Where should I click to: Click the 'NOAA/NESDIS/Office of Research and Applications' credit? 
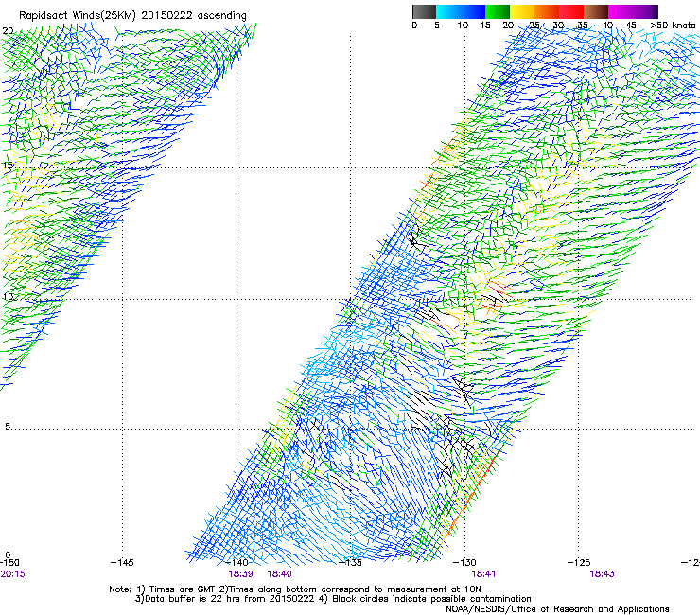click(557, 609)
